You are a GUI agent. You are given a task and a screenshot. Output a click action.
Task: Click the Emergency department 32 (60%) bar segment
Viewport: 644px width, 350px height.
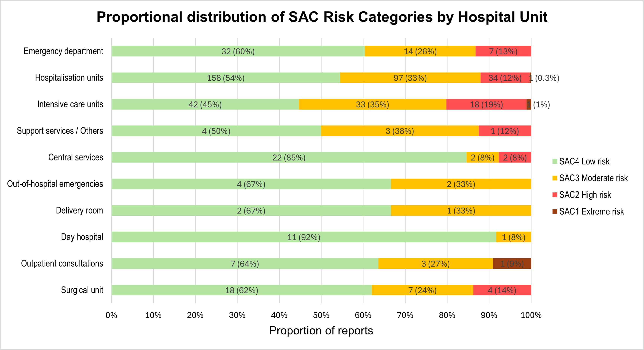[x=238, y=51]
